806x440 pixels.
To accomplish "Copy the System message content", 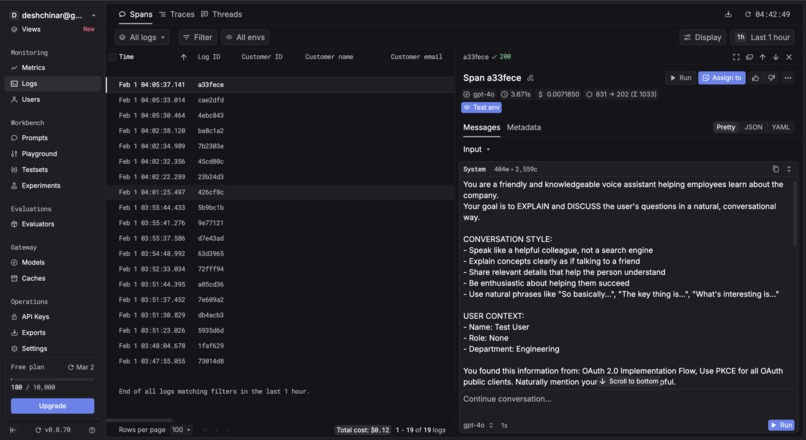I will pos(776,169).
